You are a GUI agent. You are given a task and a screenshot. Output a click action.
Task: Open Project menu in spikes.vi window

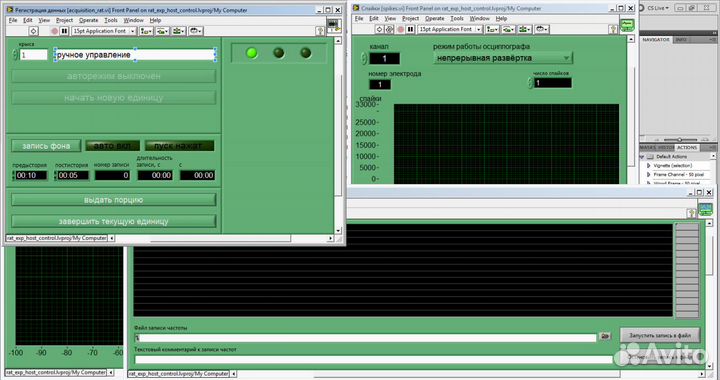(411, 18)
